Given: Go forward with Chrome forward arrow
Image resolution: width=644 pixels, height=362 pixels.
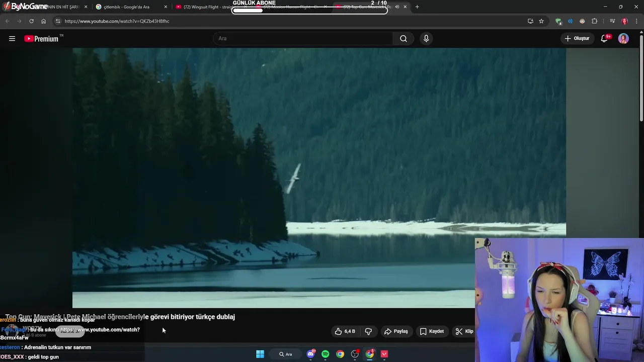Looking at the screenshot, I should pos(19,21).
